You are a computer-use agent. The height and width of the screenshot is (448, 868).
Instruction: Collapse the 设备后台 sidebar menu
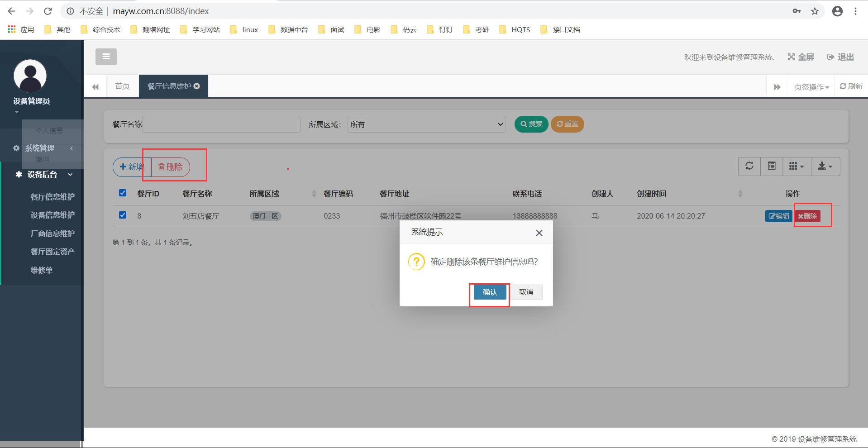click(x=43, y=174)
